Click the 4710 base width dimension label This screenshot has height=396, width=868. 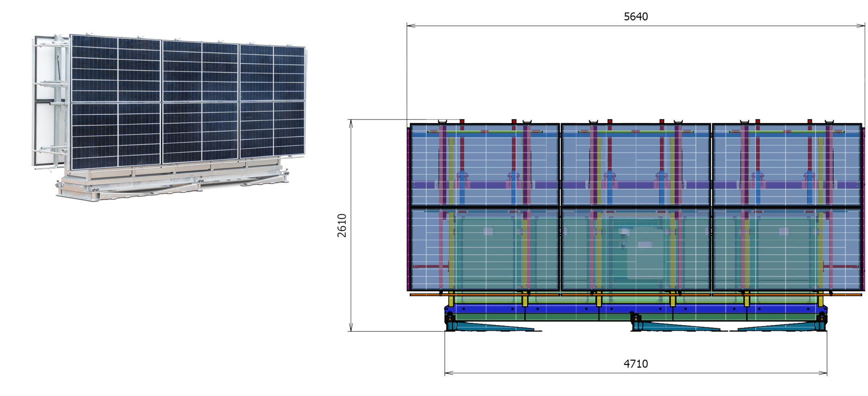click(x=635, y=364)
